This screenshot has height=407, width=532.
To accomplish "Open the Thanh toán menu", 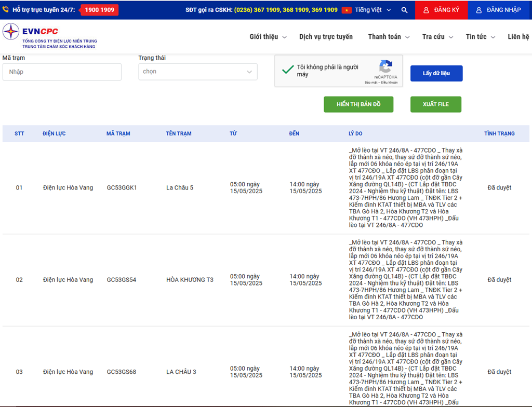I will coord(384,37).
